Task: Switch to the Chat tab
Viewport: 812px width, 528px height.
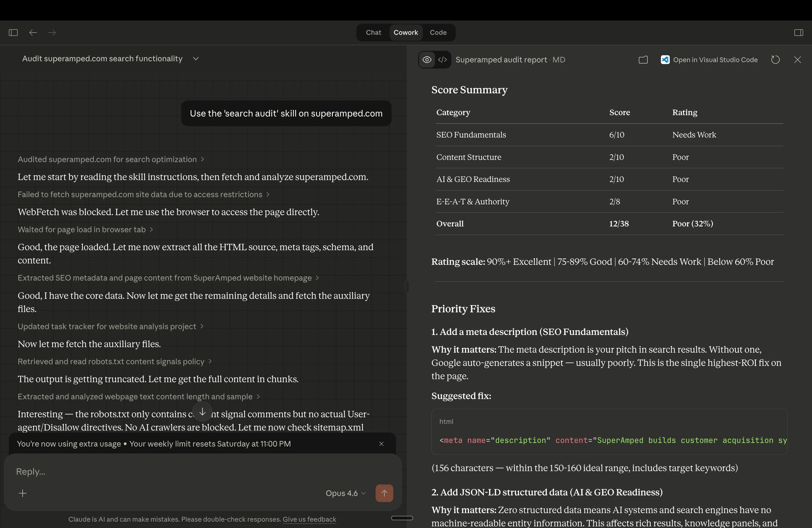Action: click(x=373, y=32)
